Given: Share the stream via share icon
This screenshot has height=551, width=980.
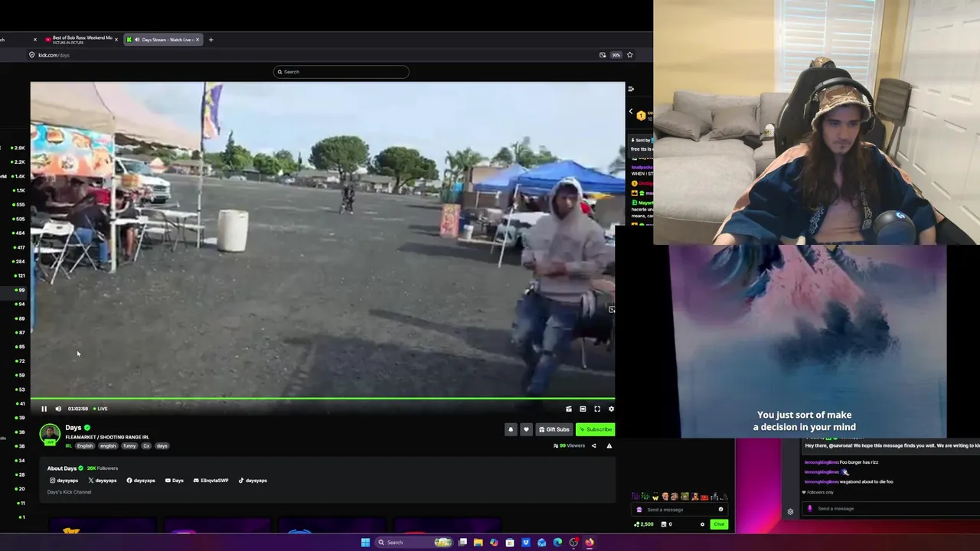Looking at the screenshot, I should pyautogui.click(x=593, y=445).
